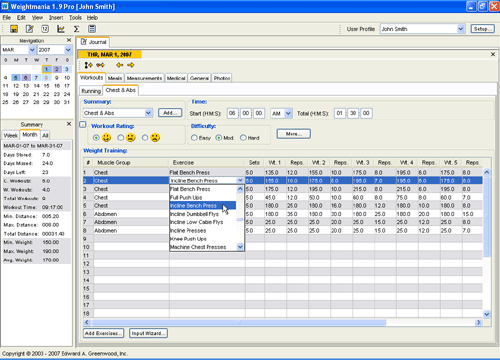This screenshot has height=360, width=500.
Task: Open the Edit menu
Action: pos(21,18)
